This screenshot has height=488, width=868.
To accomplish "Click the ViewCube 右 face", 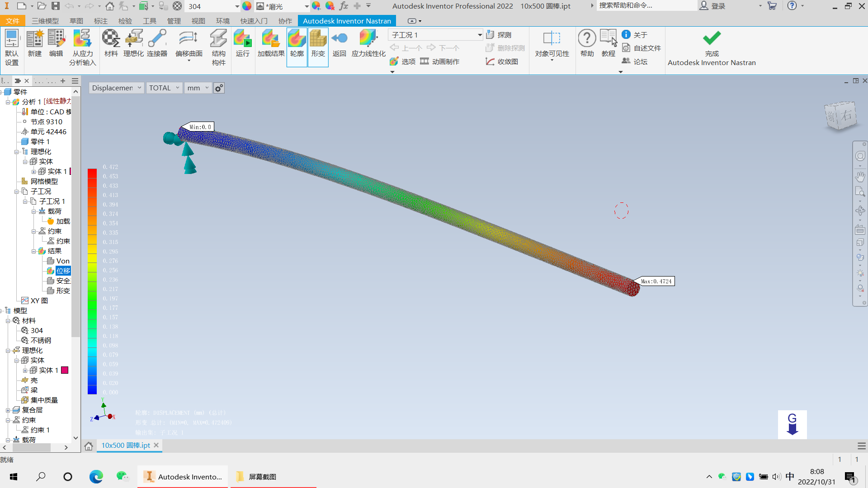I will click(x=846, y=115).
